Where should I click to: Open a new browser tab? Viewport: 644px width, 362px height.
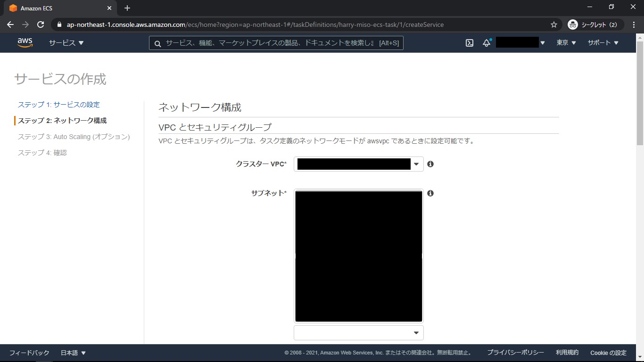(127, 8)
